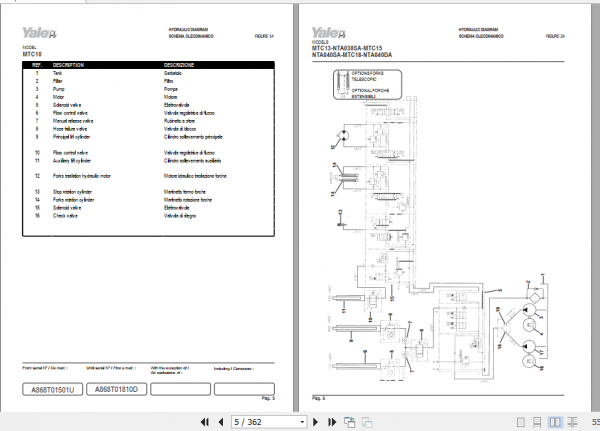Click the A868T01810D serial number box

[116, 389]
